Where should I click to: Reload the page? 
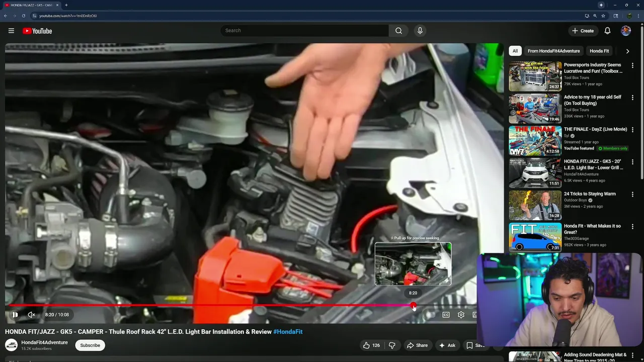coord(23,16)
